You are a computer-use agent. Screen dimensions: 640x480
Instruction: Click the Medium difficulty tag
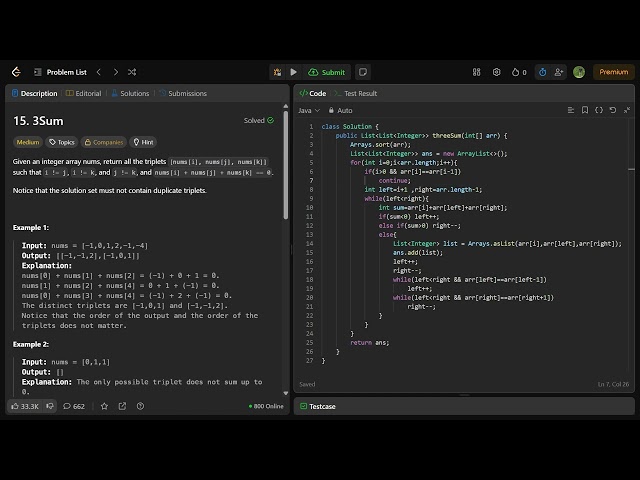28,142
